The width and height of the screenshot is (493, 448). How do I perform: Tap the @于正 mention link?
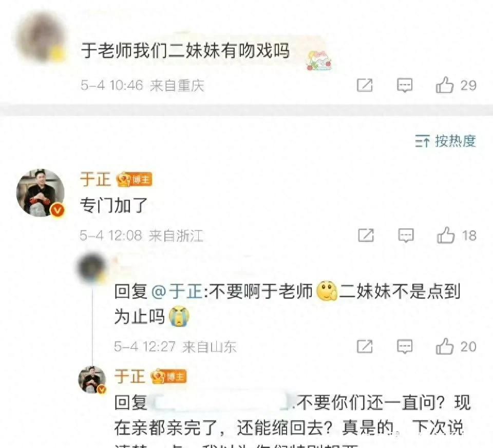(x=177, y=291)
